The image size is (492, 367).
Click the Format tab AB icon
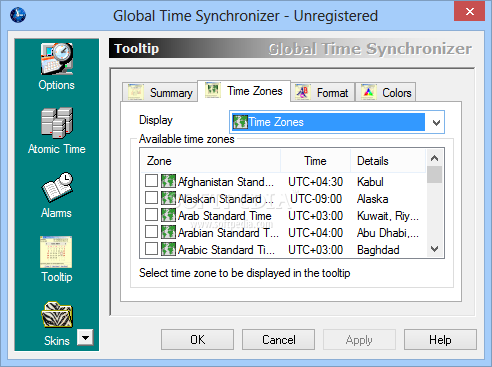[302, 92]
